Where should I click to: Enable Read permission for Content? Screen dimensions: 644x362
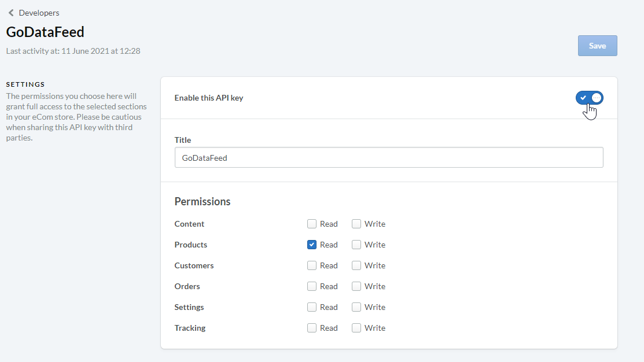pos(312,224)
